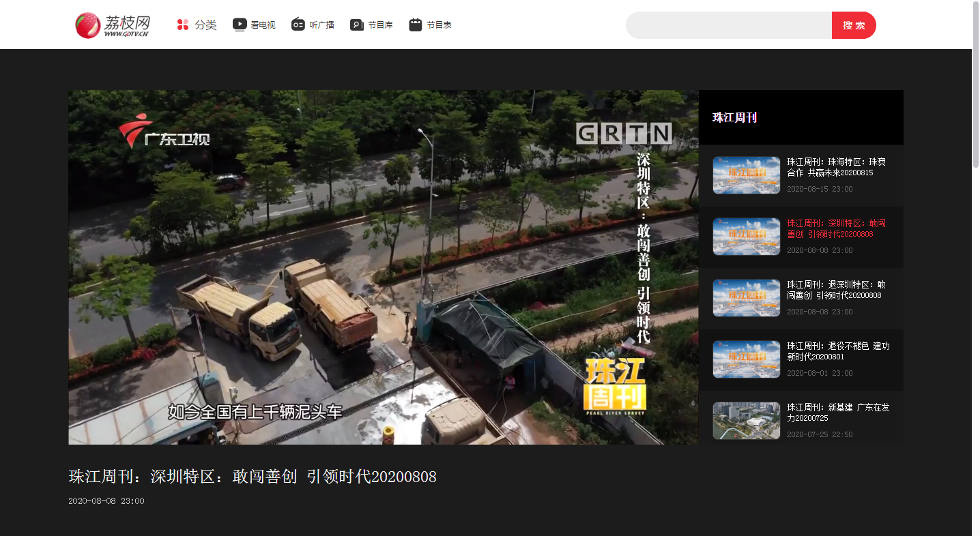This screenshot has height=536, width=980.
Task: Open the 节目表 schedule calendar icon
Action: pos(416,25)
